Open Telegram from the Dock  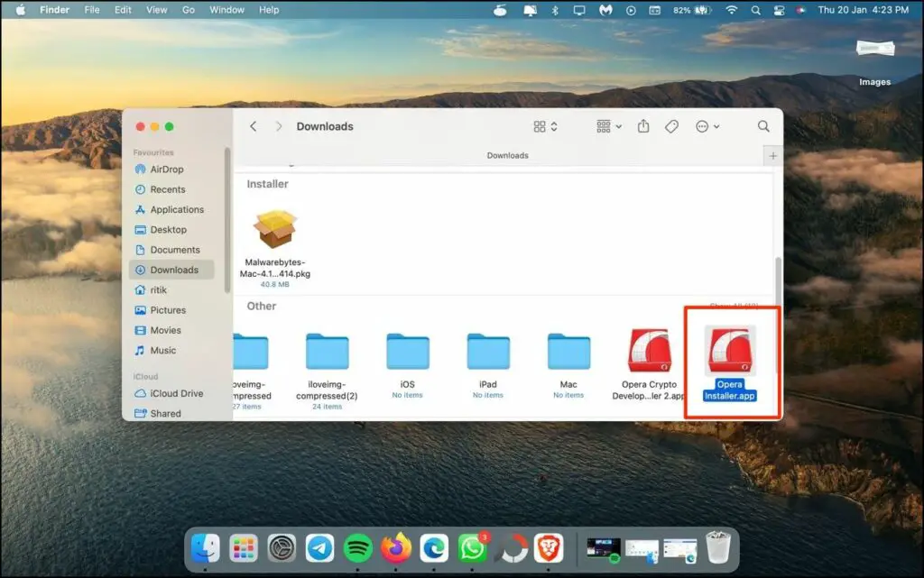[320, 548]
